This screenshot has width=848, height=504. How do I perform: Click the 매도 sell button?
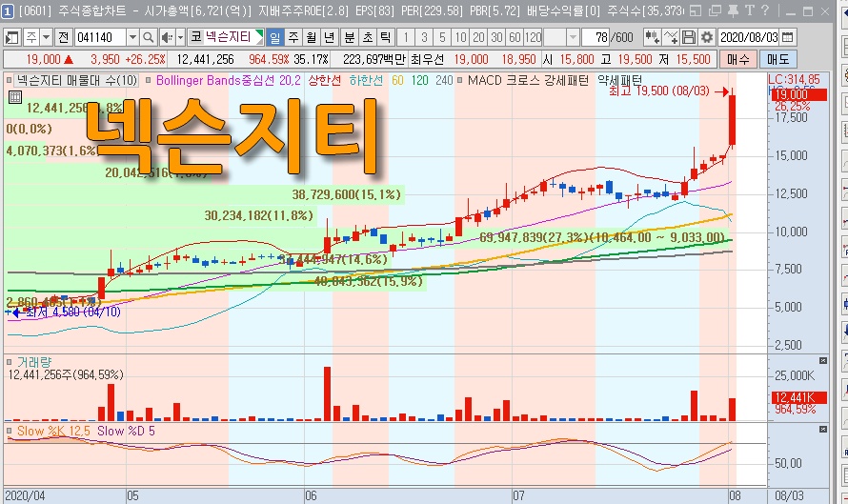777,59
